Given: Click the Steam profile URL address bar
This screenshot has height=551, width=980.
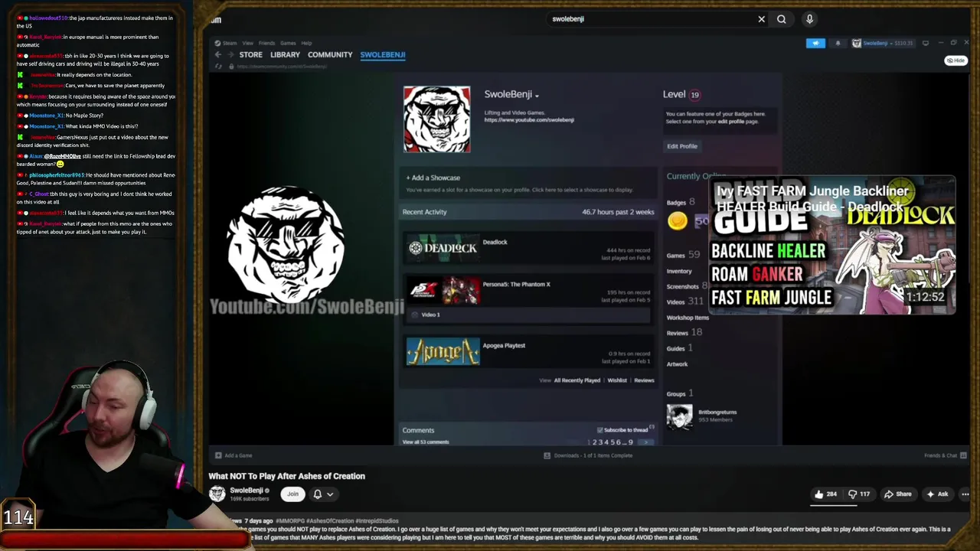Looking at the screenshot, I should (x=283, y=67).
